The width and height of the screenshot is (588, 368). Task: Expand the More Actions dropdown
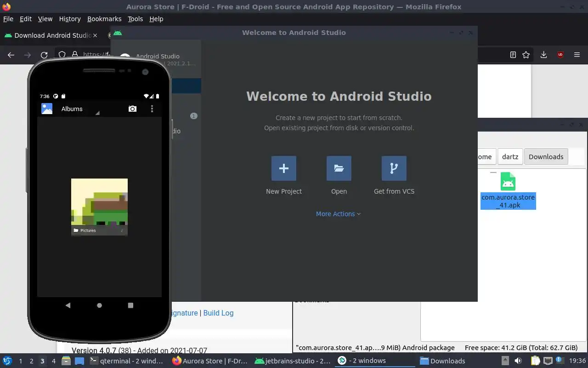pos(338,214)
